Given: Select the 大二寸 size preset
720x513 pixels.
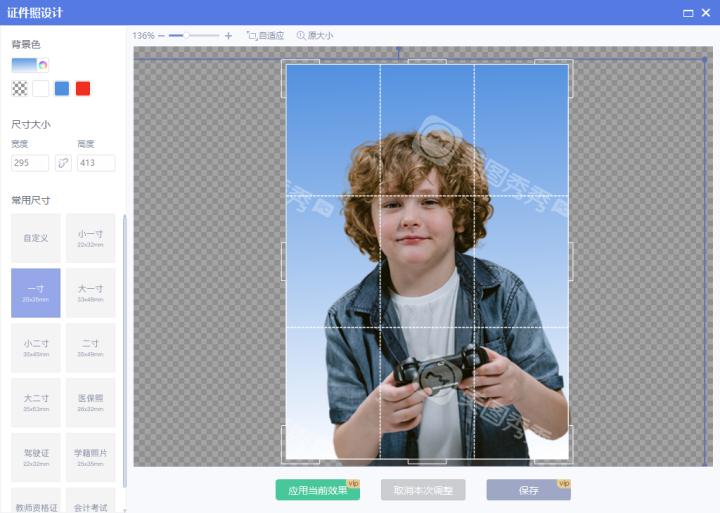Looking at the screenshot, I should pyautogui.click(x=36, y=403).
